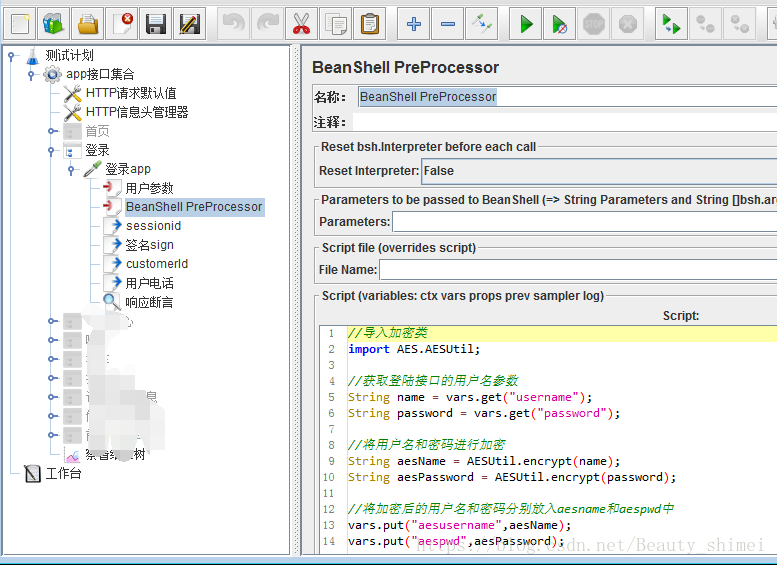Open the Templates icon in toolbar
The width and height of the screenshot is (777, 565).
pyautogui.click(x=54, y=24)
